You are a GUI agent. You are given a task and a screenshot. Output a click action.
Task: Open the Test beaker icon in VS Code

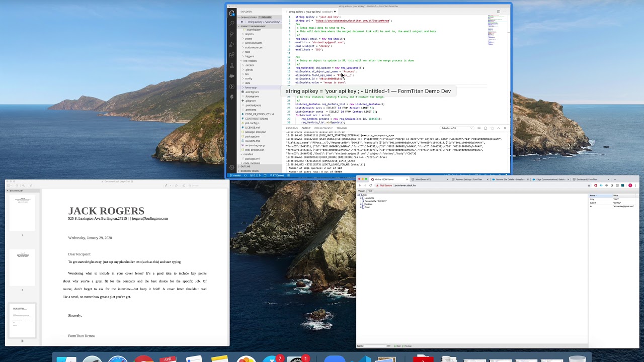(x=231, y=66)
